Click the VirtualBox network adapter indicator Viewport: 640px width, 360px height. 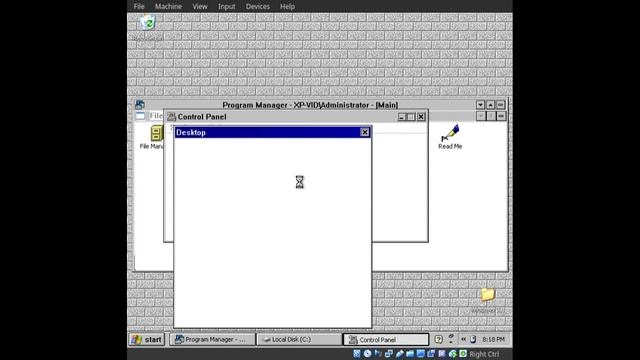point(389,354)
